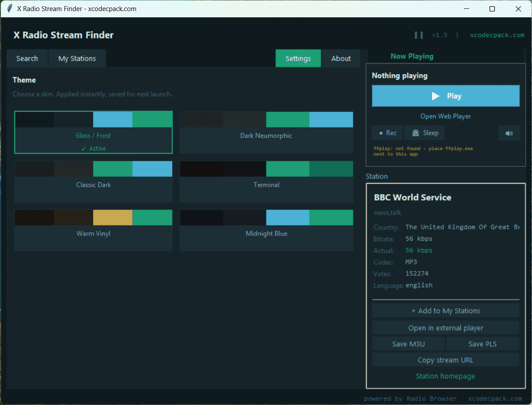Viewport: 532px width, 405px height.
Task: Switch to the Search tab
Action: 27,58
